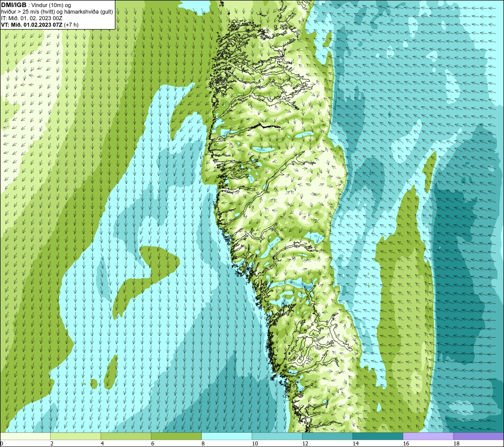The height and width of the screenshot is (447, 504).
Task: Click the 4–6 m/s green swatch
Action: coord(126,436)
